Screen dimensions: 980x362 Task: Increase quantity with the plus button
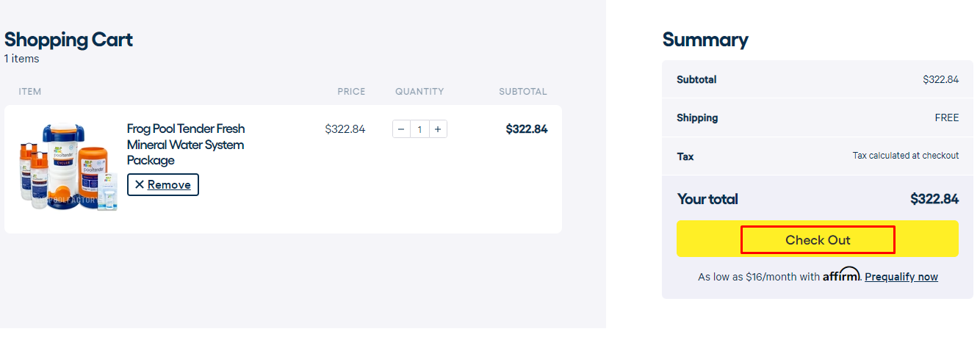point(438,129)
